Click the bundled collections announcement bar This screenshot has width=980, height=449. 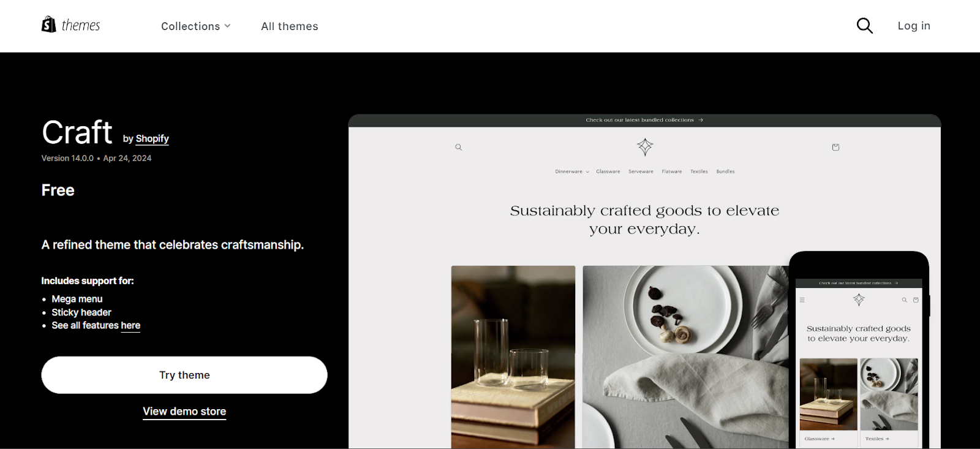pyautogui.click(x=644, y=120)
